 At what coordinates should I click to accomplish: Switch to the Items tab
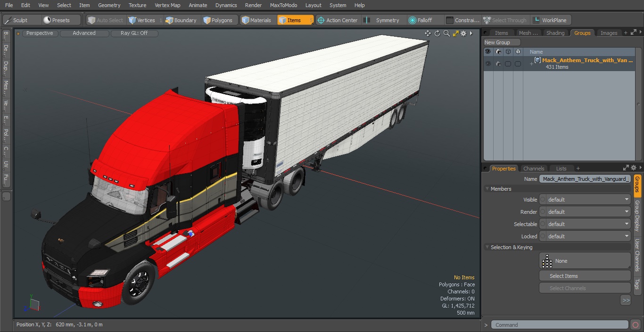(x=501, y=33)
